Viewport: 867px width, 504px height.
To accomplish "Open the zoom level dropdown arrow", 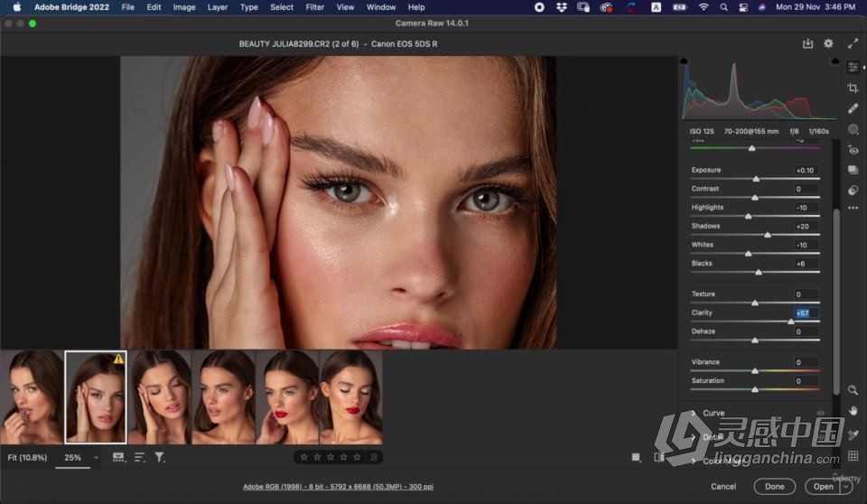I will coord(96,458).
